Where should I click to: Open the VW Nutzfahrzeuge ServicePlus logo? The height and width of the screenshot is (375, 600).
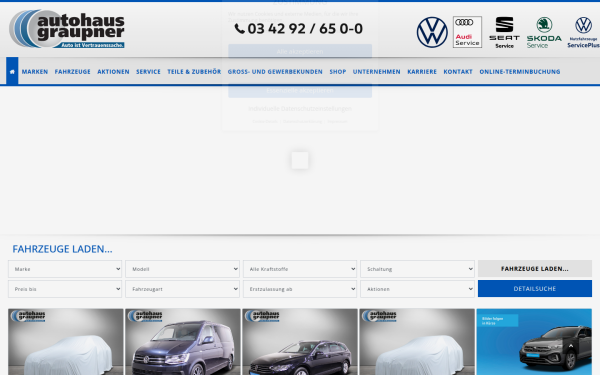click(583, 33)
